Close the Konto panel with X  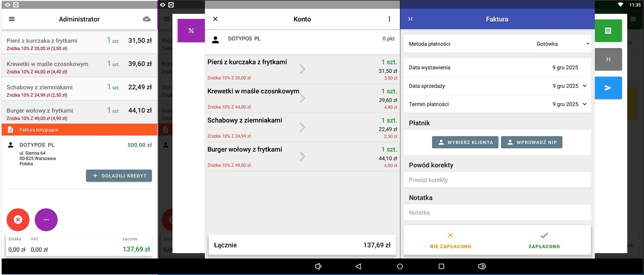click(x=215, y=19)
